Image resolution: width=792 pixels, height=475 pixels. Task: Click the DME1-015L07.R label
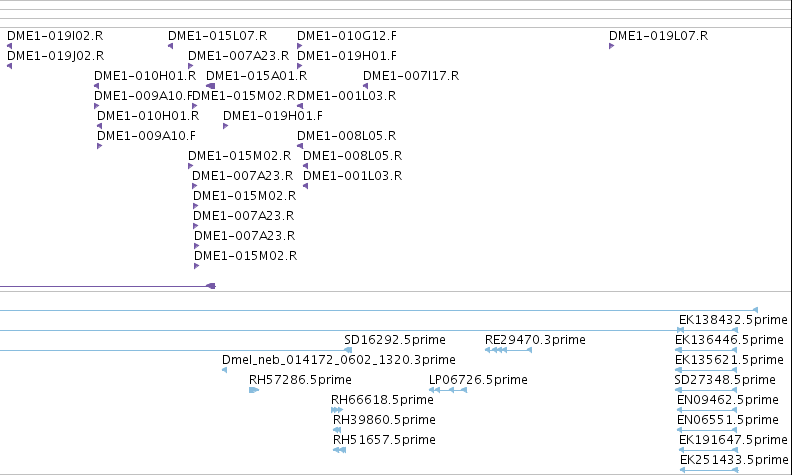point(218,36)
